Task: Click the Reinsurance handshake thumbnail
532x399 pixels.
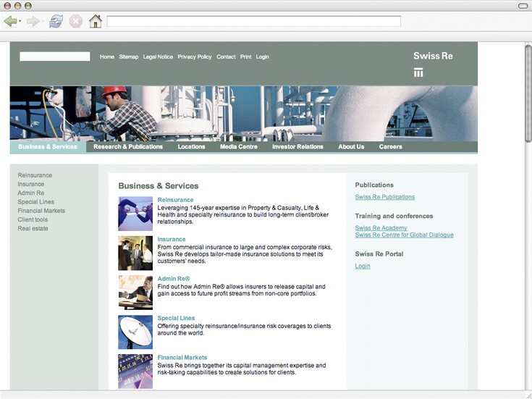Action: 135,214
